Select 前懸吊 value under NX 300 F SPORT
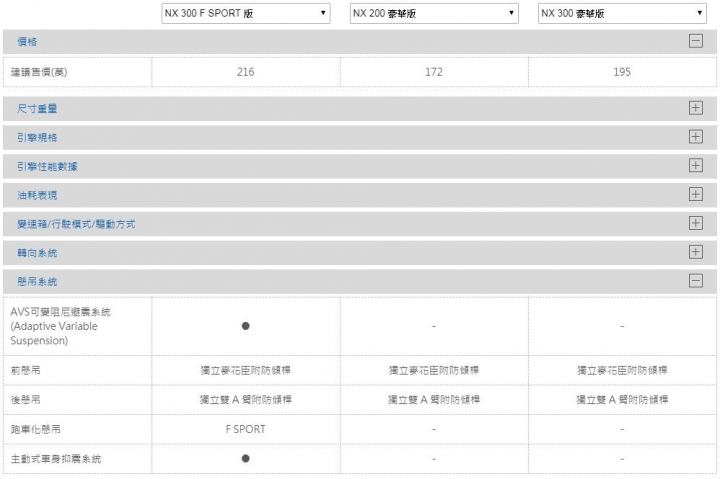 tap(246, 370)
